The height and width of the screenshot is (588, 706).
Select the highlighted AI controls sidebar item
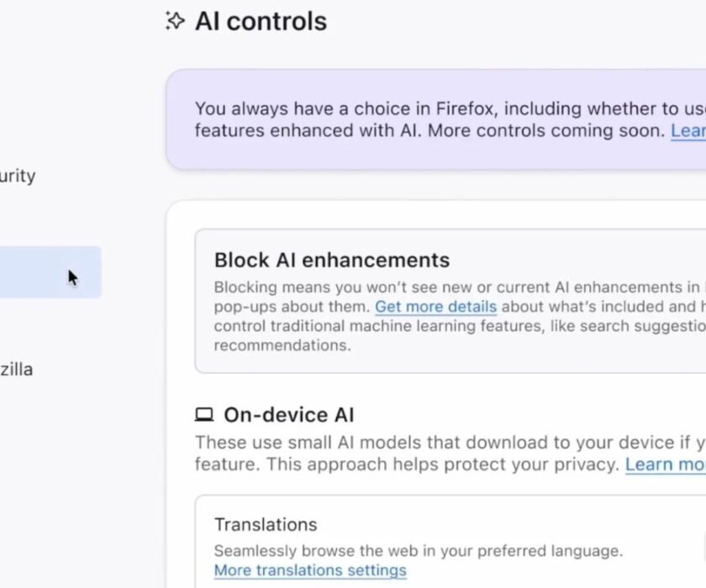[50, 272]
